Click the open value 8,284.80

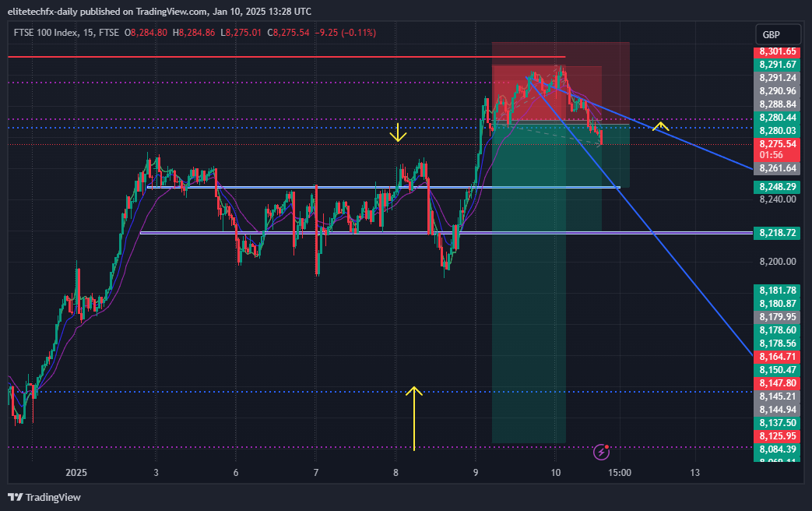[x=149, y=33]
